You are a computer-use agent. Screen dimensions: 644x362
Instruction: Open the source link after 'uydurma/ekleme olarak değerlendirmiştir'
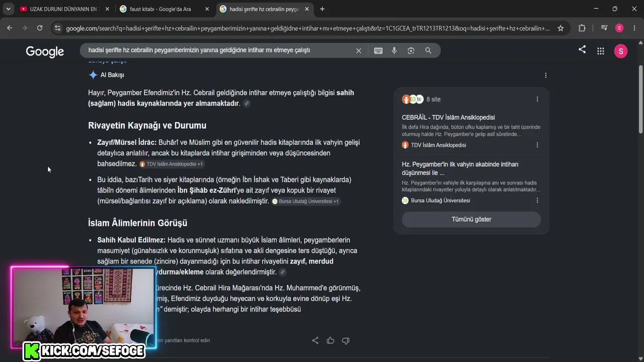coord(283,272)
